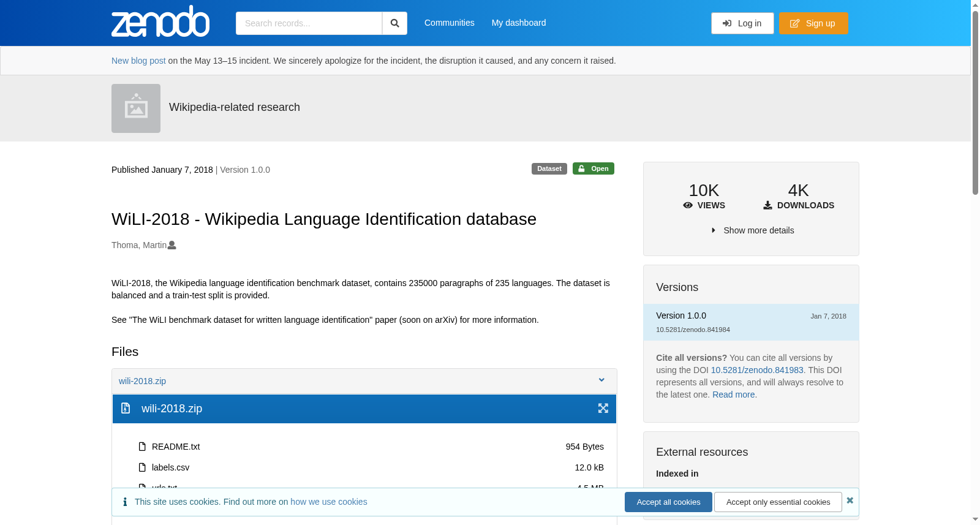Click the DOI text 10.5281/zenodo.841984
The width and height of the screenshot is (980, 525).
tap(693, 330)
